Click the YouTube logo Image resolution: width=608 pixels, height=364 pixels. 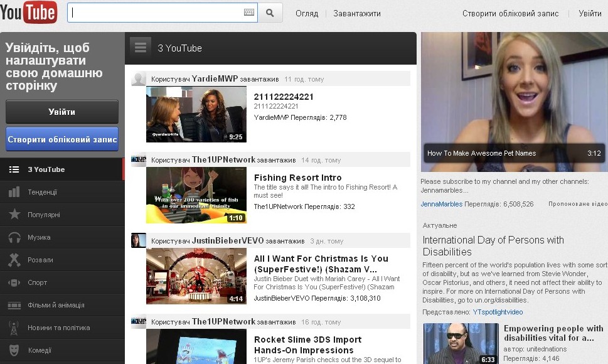pos(28,12)
